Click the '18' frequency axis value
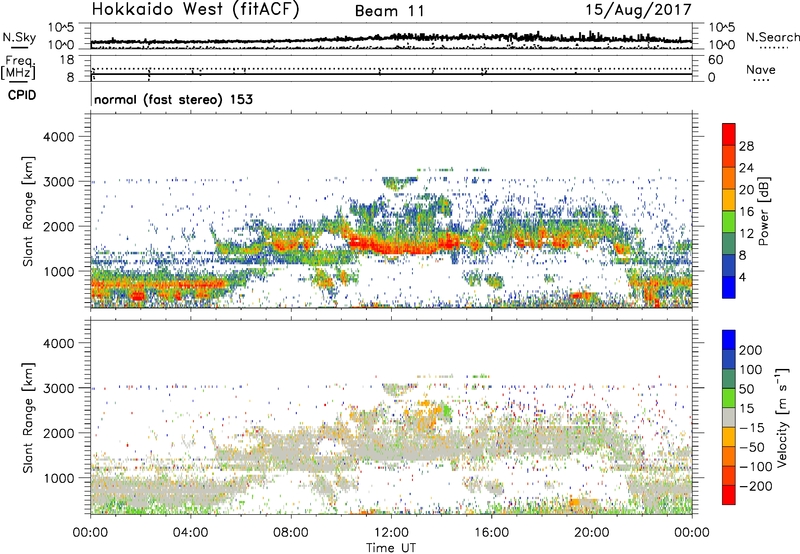This screenshot has height=554, width=800. (67, 60)
